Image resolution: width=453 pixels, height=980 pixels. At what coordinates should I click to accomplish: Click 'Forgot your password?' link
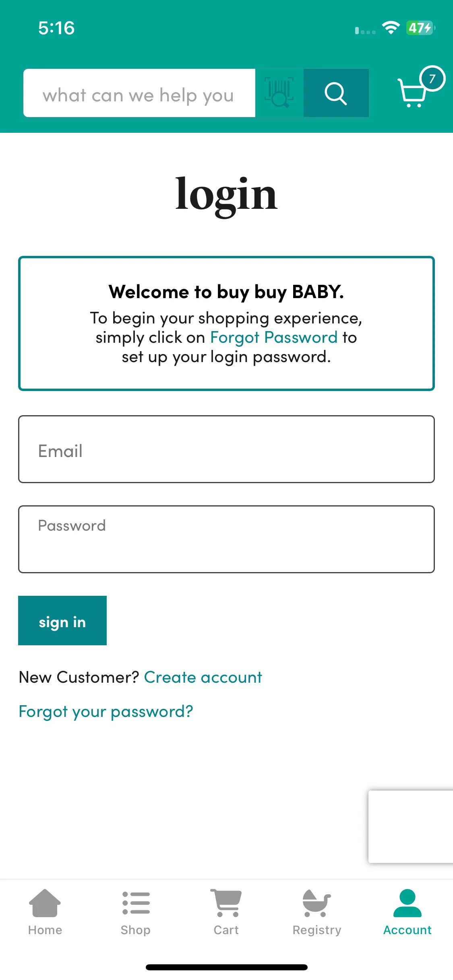pyautogui.click(x=106, y=712)
